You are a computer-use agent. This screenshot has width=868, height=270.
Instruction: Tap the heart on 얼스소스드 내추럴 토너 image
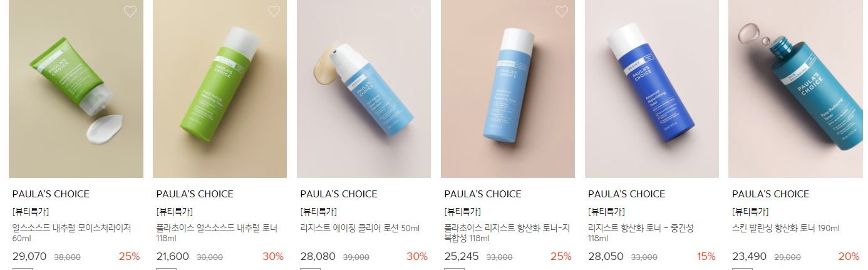pos(274,11)
